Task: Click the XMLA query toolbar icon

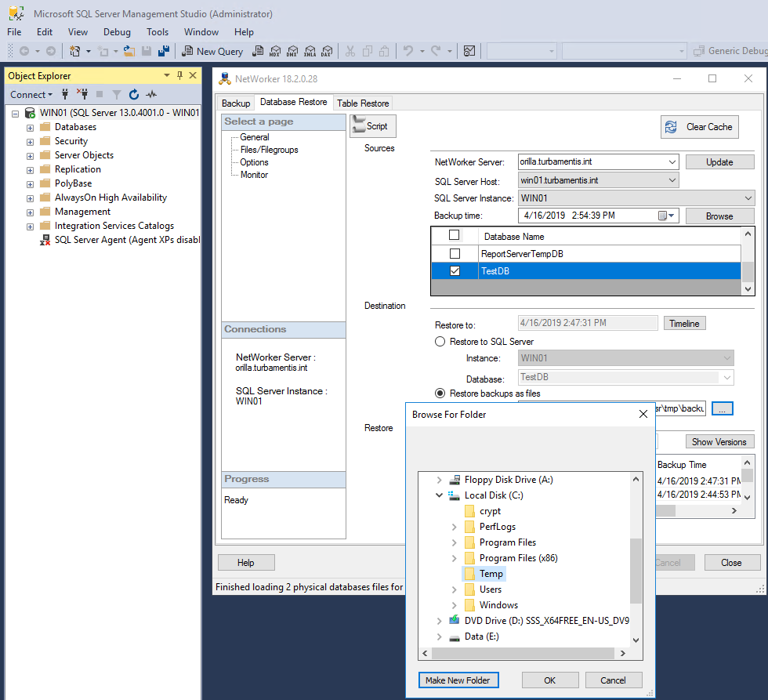Action: point(310,51)
